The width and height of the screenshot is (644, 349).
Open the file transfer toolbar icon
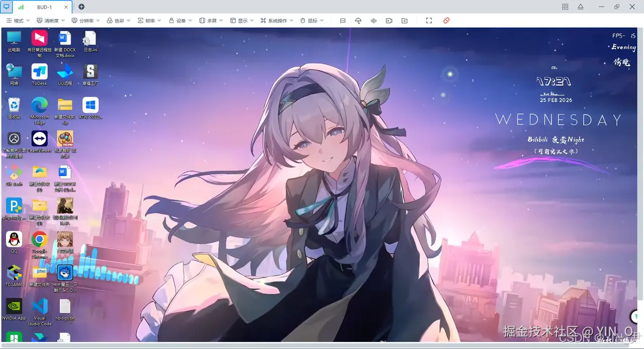[x=404, y=21]
